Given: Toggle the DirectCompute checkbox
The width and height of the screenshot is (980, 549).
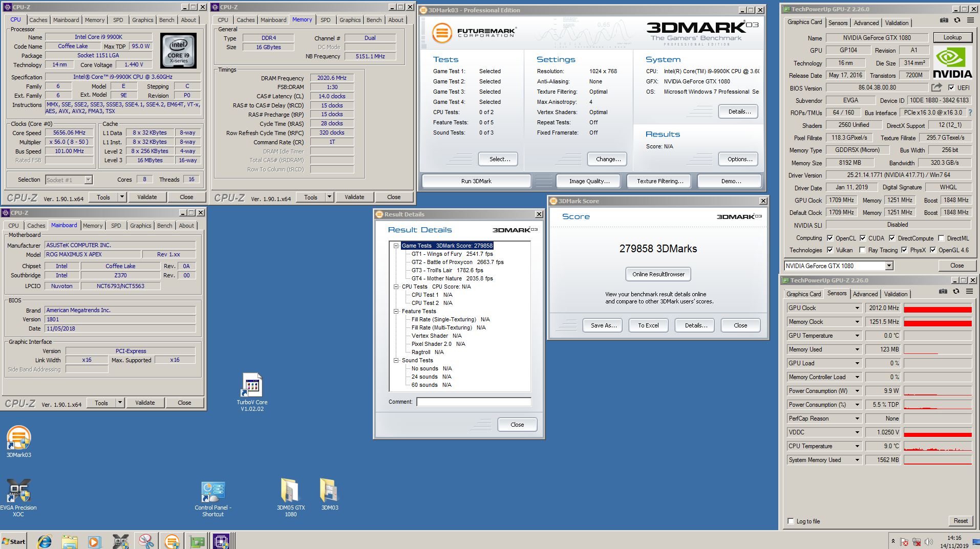Looking at the screenshot, I should coord(892,238).
